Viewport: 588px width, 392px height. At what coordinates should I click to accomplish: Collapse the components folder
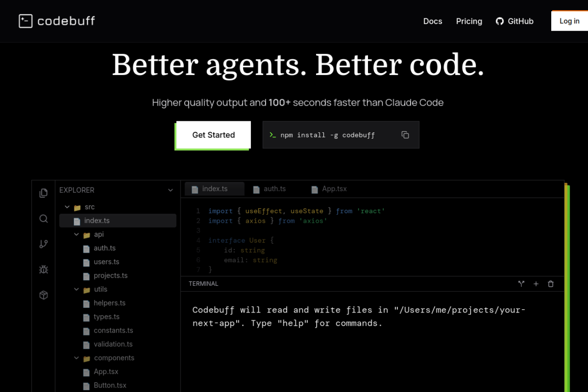[x=77, y=358]
